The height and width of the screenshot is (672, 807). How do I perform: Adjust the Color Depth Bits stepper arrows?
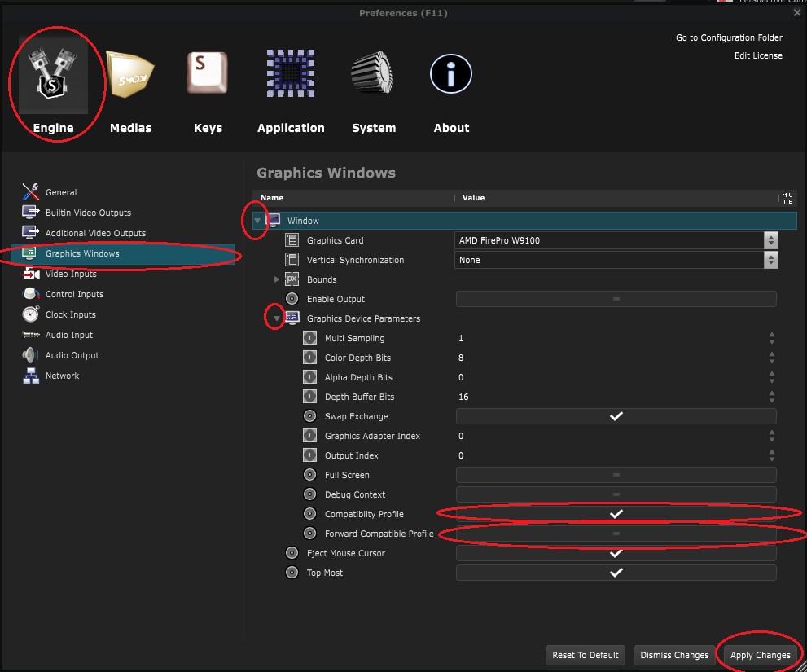coord(771,358)
